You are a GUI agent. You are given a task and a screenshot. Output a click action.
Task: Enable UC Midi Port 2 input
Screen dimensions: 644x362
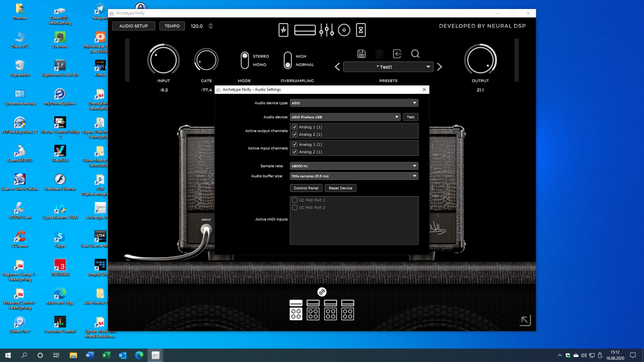coord(295,207)
